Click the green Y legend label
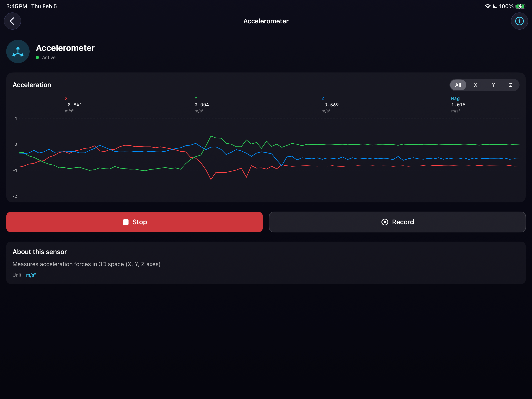The width and height of the screenshot is (532, 399). pyautogui.click(x=196, y=98)
